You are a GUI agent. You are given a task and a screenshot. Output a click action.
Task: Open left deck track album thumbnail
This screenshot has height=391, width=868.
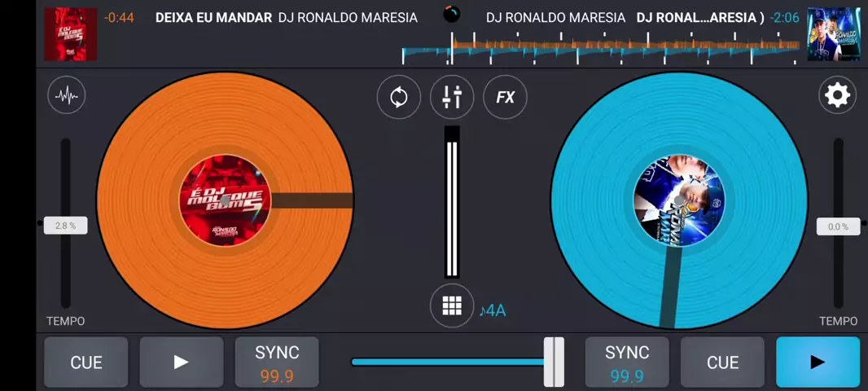pyautogui.click(x=70, y=34)
